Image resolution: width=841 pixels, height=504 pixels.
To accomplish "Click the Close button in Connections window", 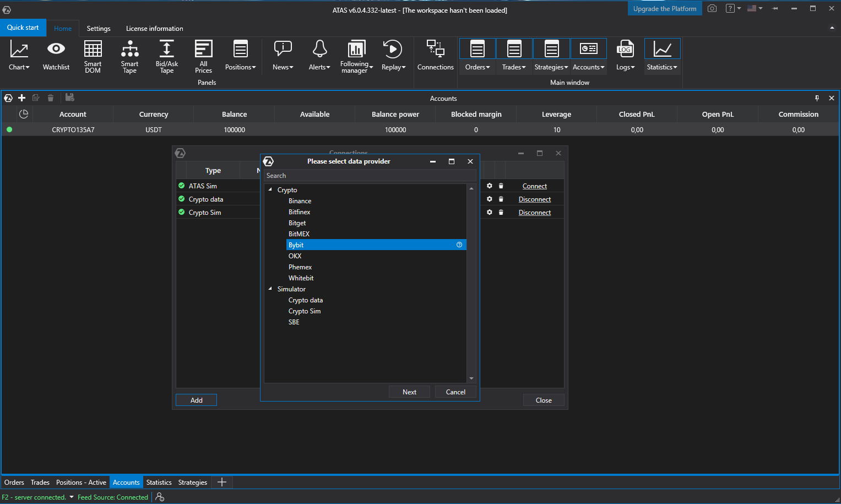I will [x=544, y=400].
